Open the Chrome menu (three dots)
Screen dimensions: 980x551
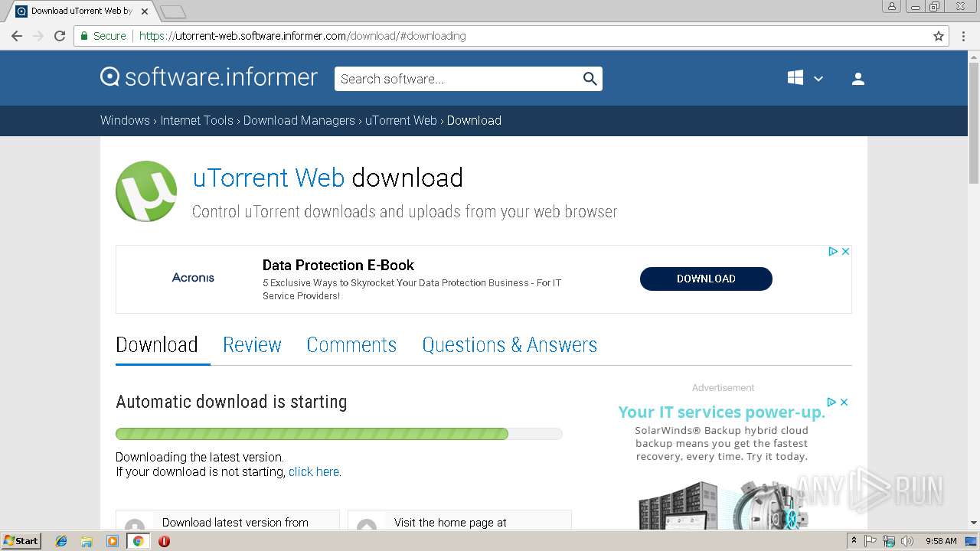(962, 36)
